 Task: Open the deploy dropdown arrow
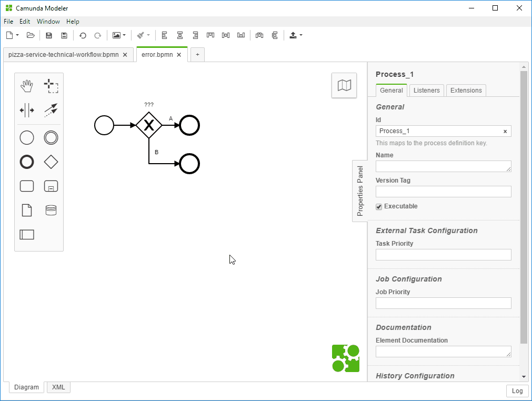[x=301, y=35]
